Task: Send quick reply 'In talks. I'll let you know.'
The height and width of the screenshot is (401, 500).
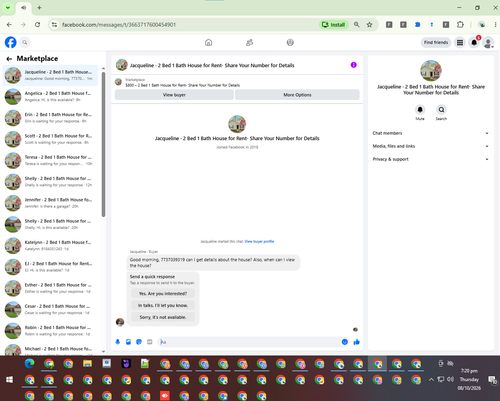Action: (x=163, y=305)
